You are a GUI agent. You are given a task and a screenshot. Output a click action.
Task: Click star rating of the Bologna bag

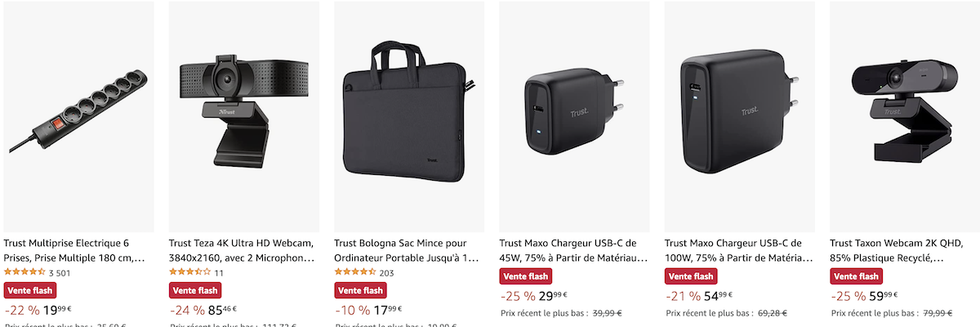355,273
